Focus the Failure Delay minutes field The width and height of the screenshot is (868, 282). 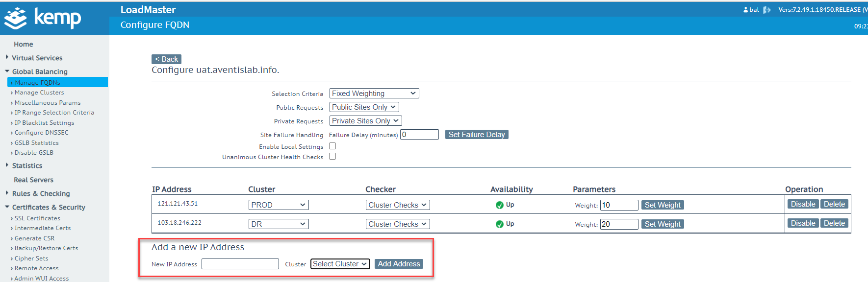click(x=419, y=135)
